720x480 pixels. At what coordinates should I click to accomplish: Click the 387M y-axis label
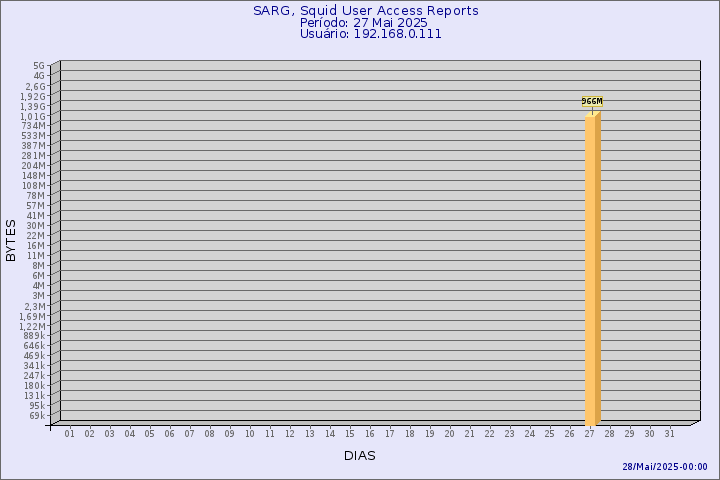point(34,146)
